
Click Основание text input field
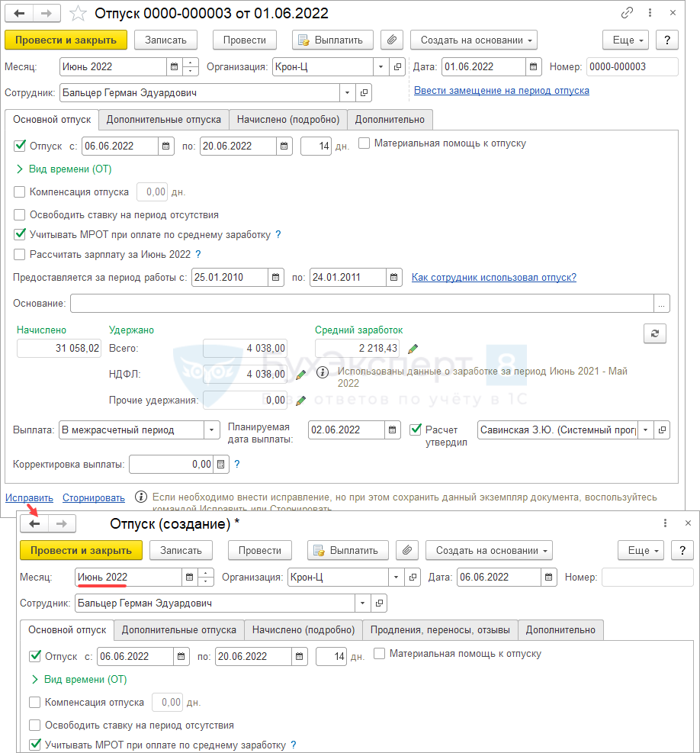click(361, 304)
